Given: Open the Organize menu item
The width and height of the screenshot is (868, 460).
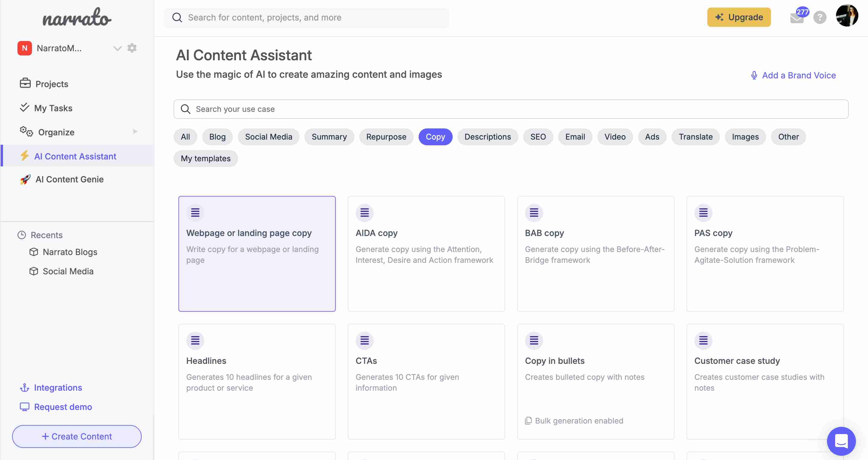Looking at the screenshot, I should point(56,132).
